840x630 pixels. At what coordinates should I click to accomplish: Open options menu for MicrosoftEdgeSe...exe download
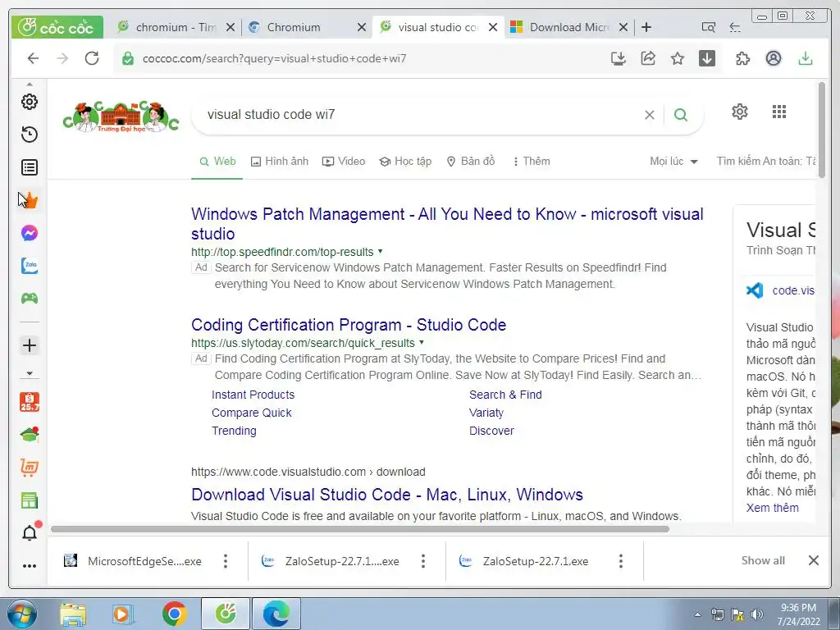[226, 561]
